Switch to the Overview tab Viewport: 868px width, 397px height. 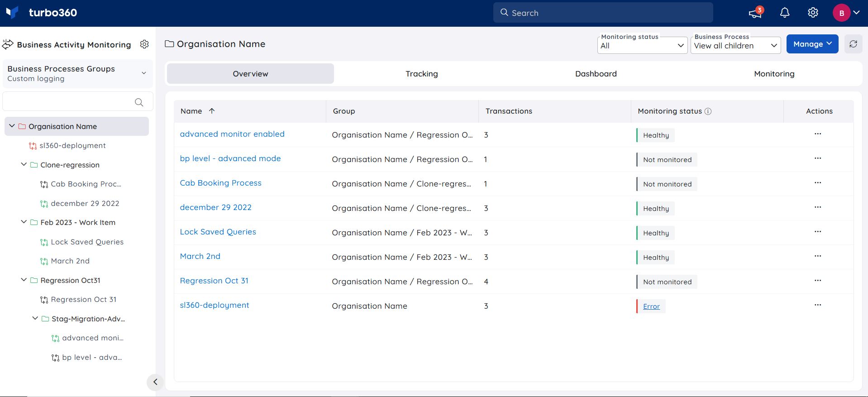[x=250, y=73]
